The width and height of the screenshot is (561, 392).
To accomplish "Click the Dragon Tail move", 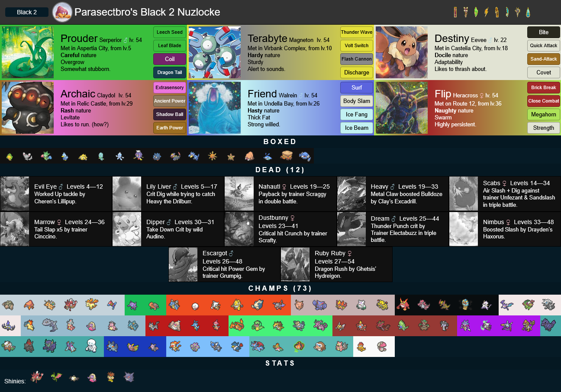I will pos(170,72).
